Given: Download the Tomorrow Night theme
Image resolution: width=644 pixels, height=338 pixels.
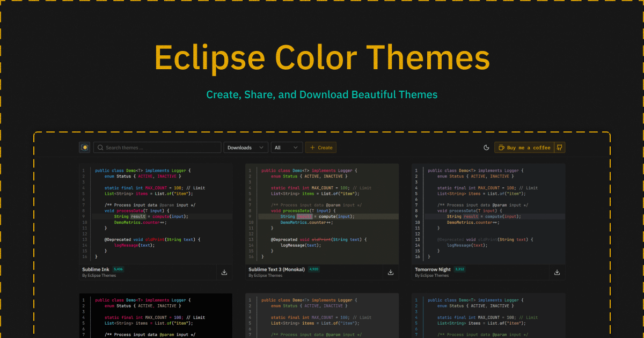Looking at the screenshot, I should (557, 272).
